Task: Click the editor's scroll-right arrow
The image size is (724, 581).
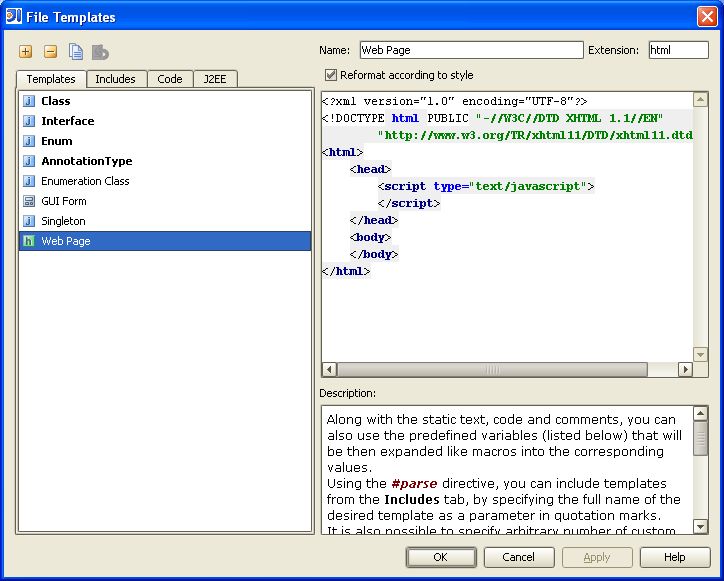Action: point(685,369)
